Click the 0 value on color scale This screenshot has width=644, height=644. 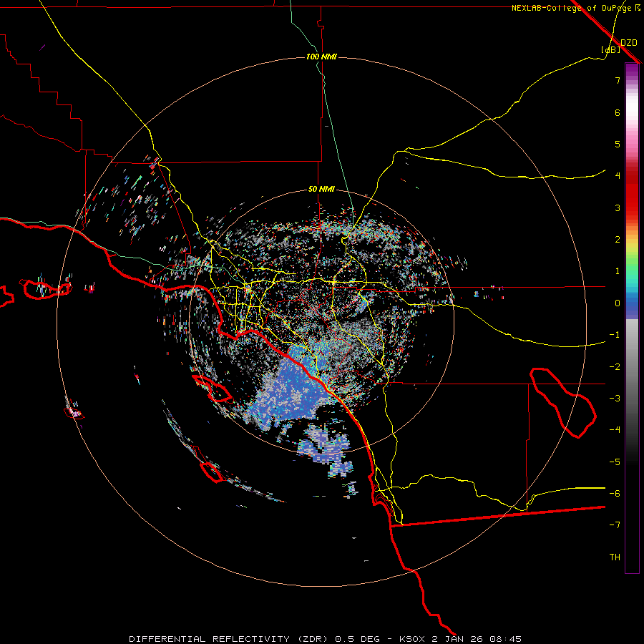point(618,303)
